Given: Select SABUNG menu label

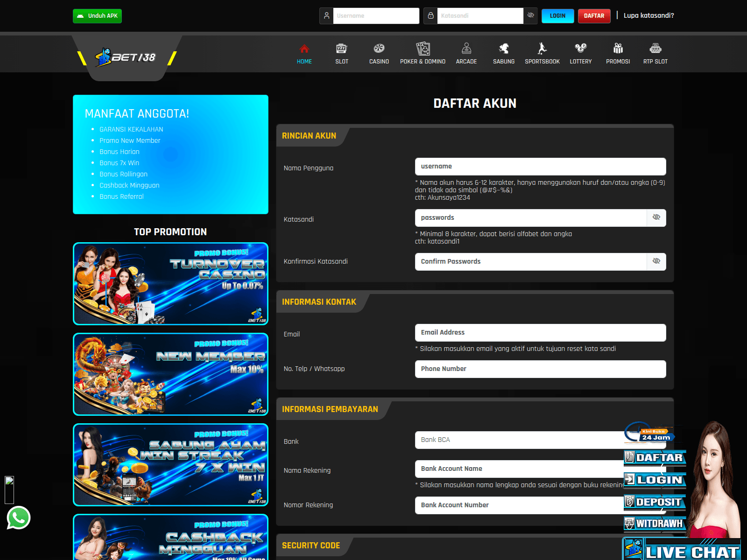Looking at the screenshot, I should click(504, 62).
